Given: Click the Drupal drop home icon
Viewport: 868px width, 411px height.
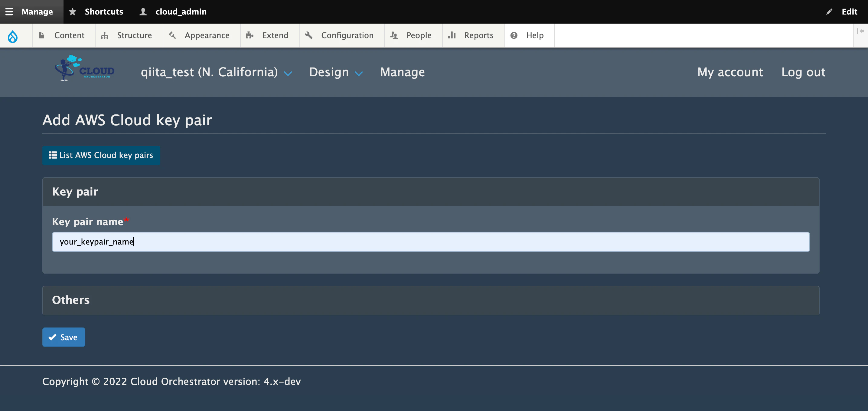Looking at the screenshot, I should 13,36.
